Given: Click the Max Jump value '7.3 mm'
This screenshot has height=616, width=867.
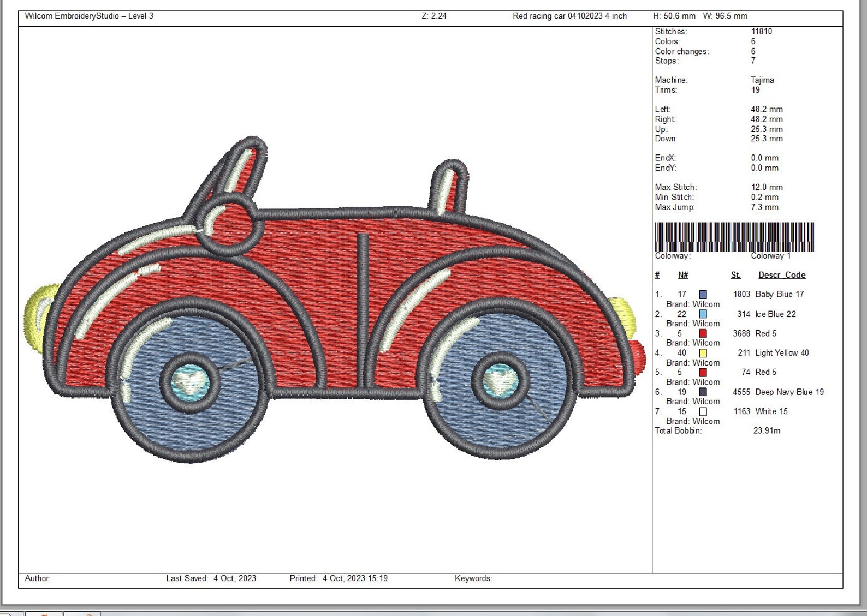Looking at the screenshot, I should [764, 207].
